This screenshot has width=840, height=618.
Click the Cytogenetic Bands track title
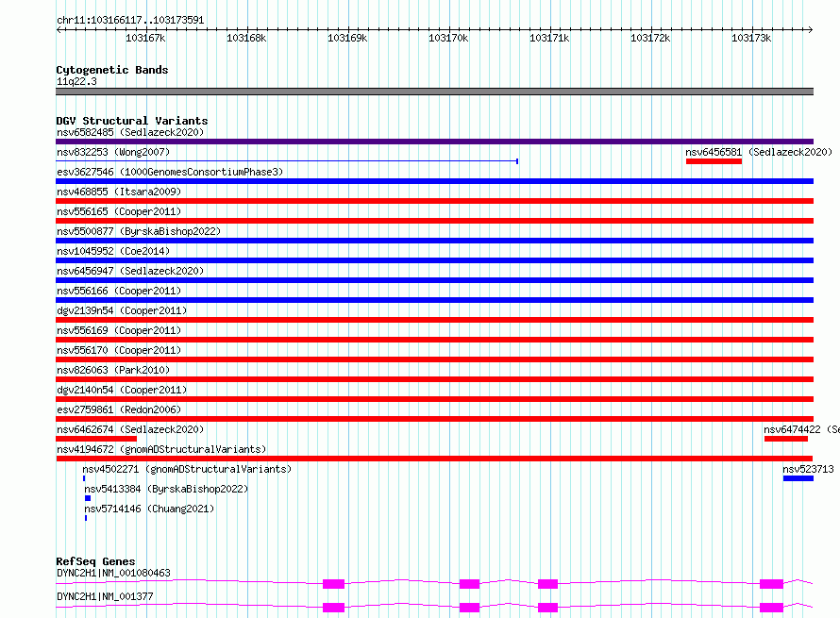point(112,70)
